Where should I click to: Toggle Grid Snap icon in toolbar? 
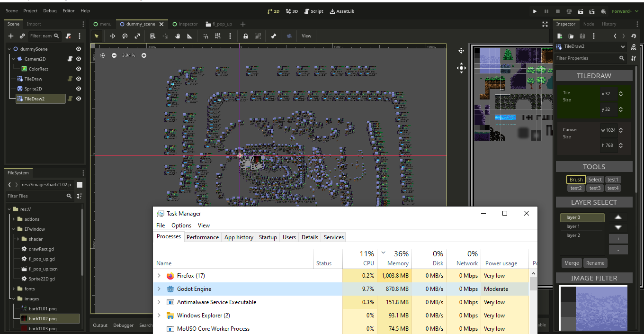coord(218,36)
